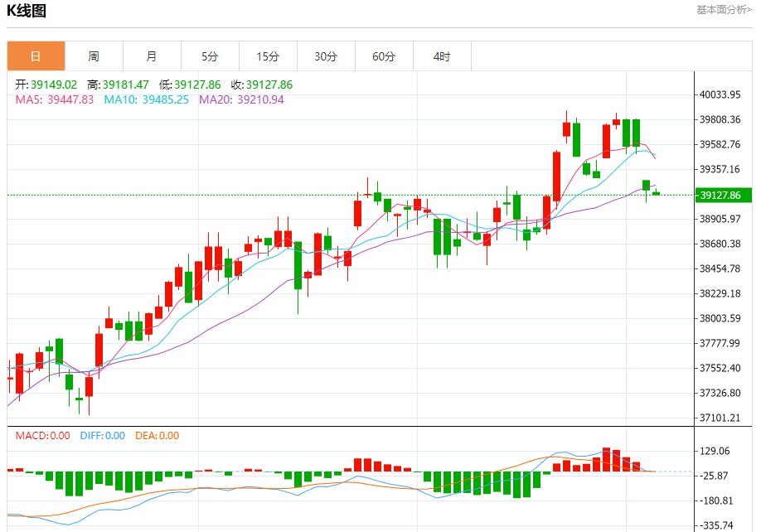Open the 60分 interval tab

[384, 56]
